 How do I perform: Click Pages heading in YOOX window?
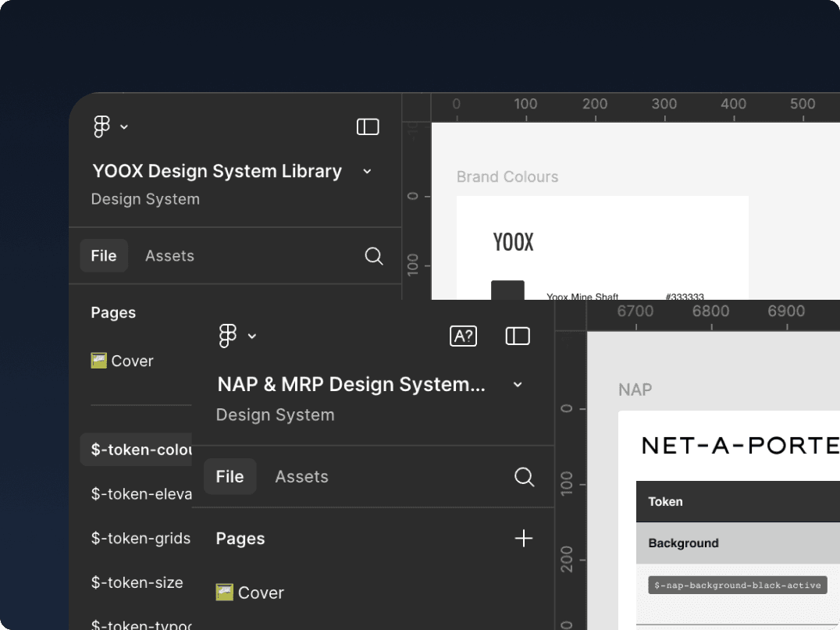pyautogui.click(x=113, y=312)
